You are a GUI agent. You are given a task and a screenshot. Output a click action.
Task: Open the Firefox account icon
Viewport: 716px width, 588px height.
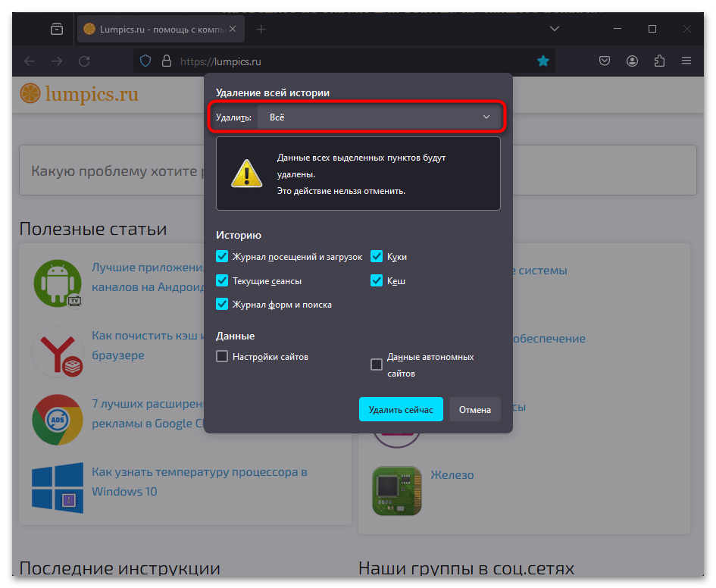point(632,61)
